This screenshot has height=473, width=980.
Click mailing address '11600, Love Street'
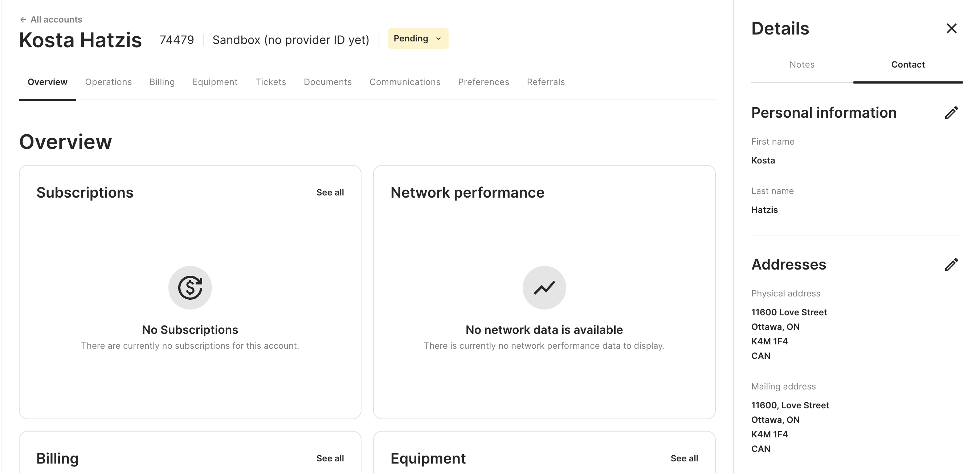click(x=790, y=405)
